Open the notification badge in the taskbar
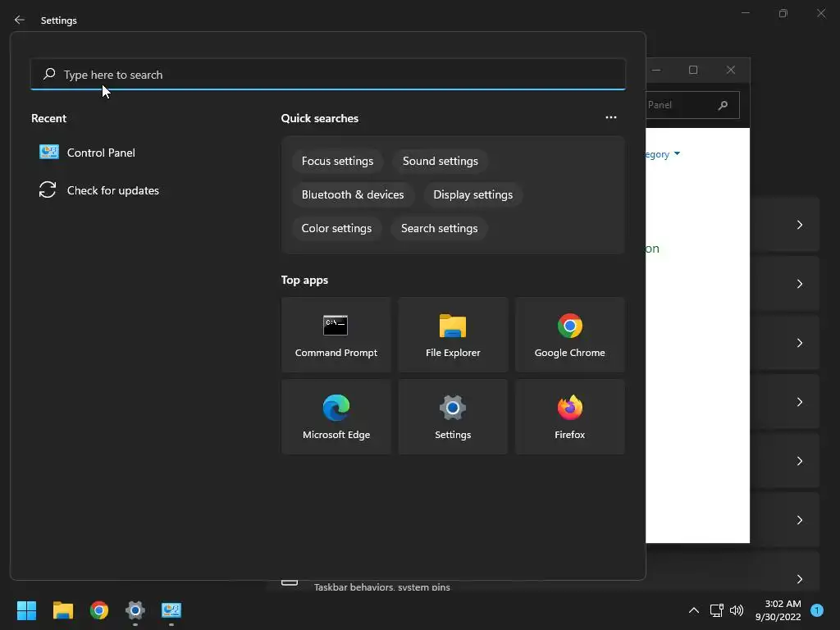Image resolution: width=840 pixels, height=630 pixels. point(817,610)
